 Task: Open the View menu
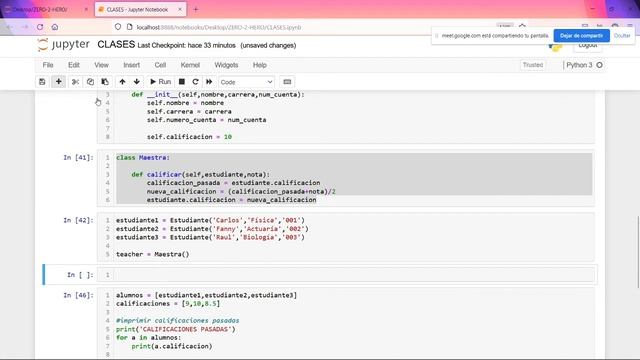pyautogui.click(x=101, y=65)
